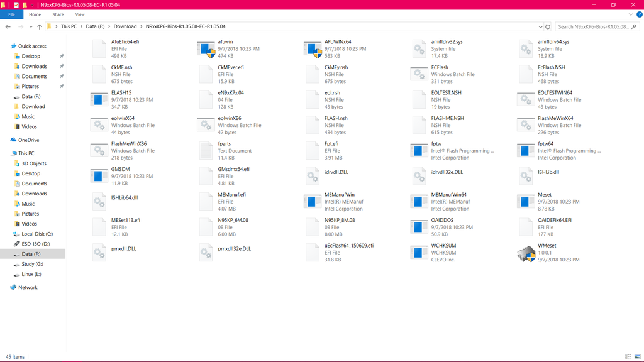Screen dimensions: 644x362
Task: Select the eN9xKPx.04 file name
Action: tap(231, 93)
